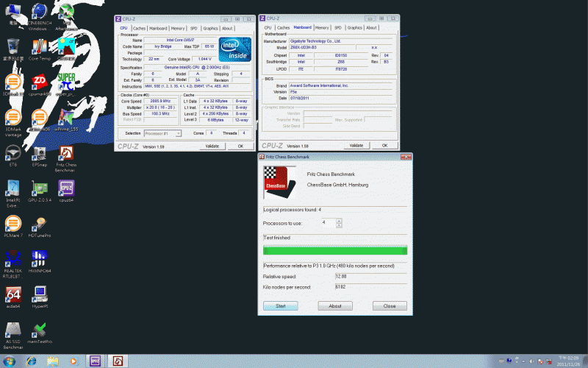
Task: Switch to CPU tab in right CPU-Z window
Action: click(268, 28)
